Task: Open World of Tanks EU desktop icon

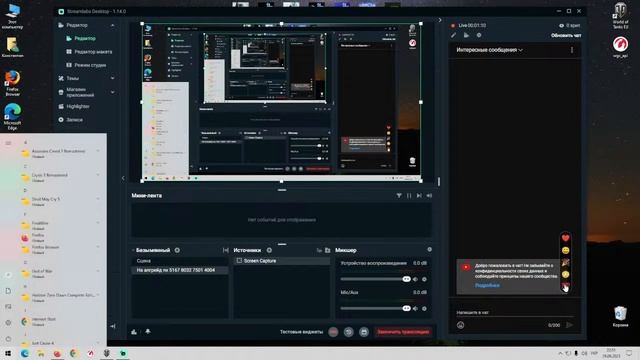Action: (x=620, y=16)
